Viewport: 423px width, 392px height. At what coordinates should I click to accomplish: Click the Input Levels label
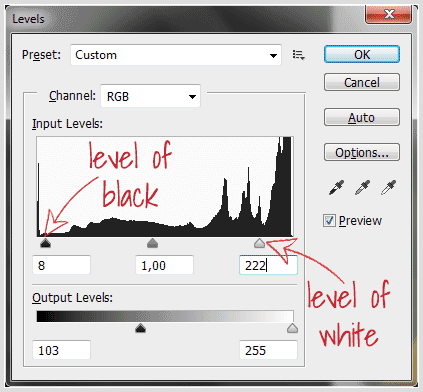coord(67,124)
